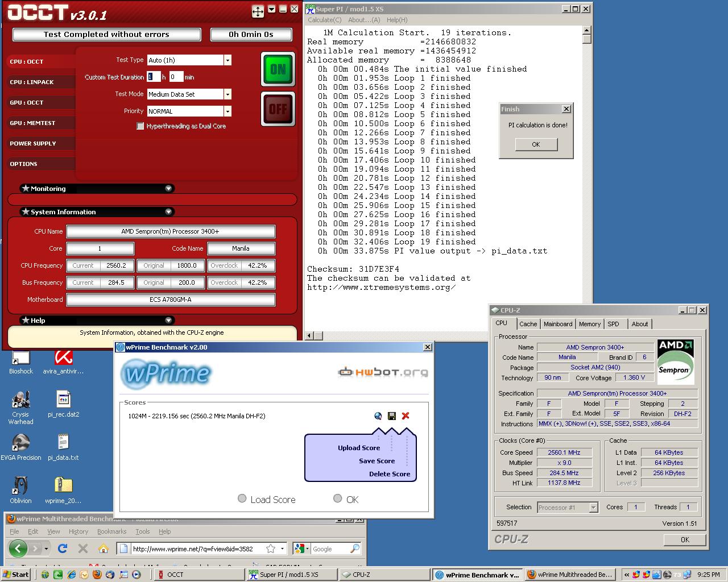Click the red OFF button in OCCT

(278, 109)
